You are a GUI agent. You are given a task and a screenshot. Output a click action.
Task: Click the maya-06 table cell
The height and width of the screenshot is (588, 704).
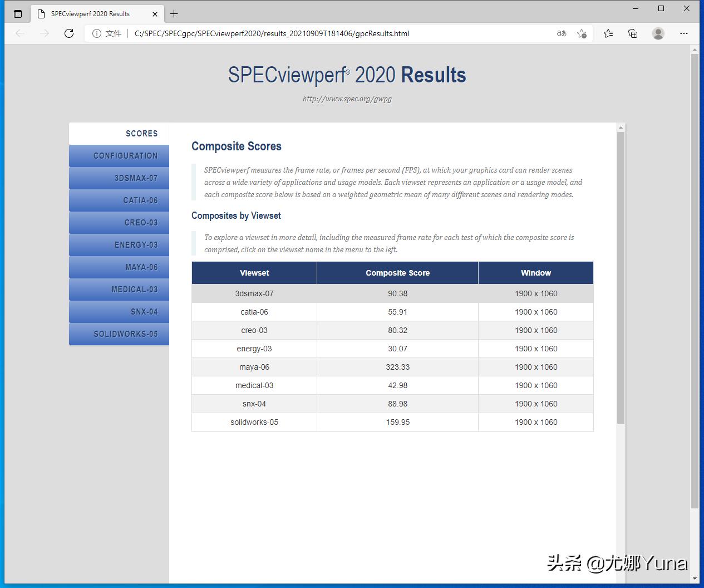tap(254, 367)
